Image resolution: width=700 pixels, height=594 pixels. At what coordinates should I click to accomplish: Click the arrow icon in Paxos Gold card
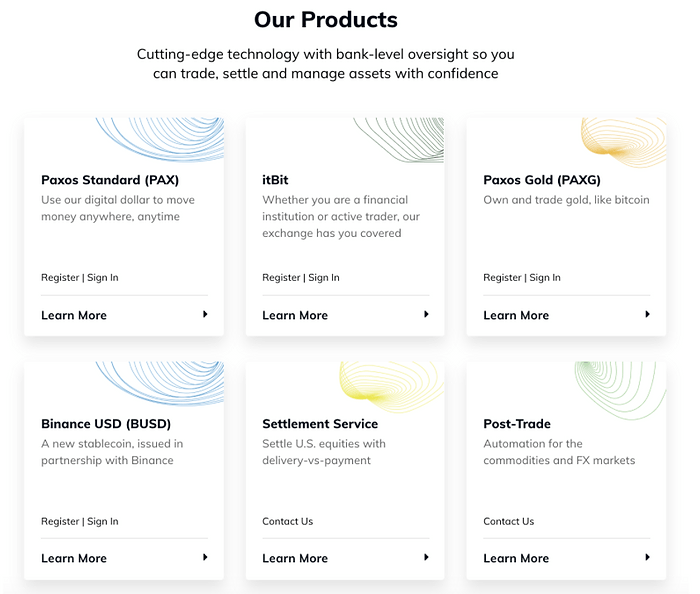[647, 314]
